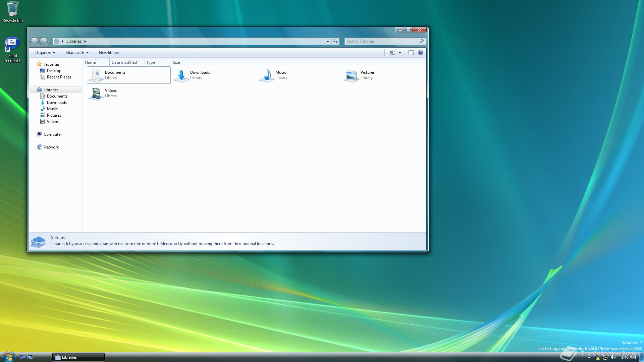Click the "5 items" text in details pane

click(58, 238)
